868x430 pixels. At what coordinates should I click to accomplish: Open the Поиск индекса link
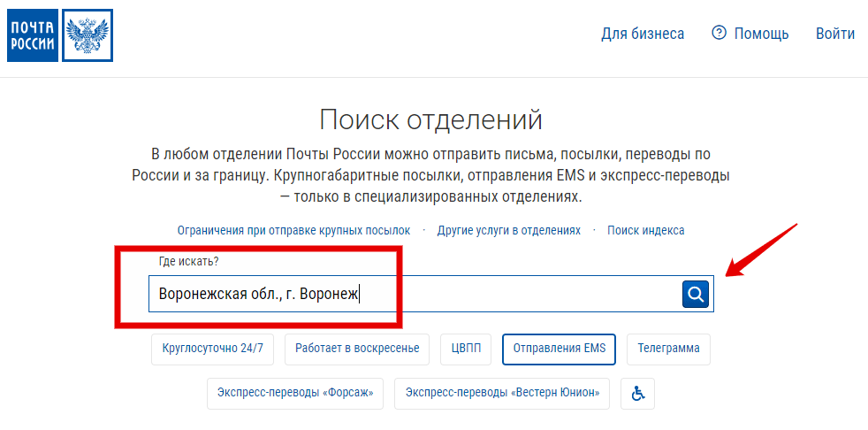[x=645, y=231]
